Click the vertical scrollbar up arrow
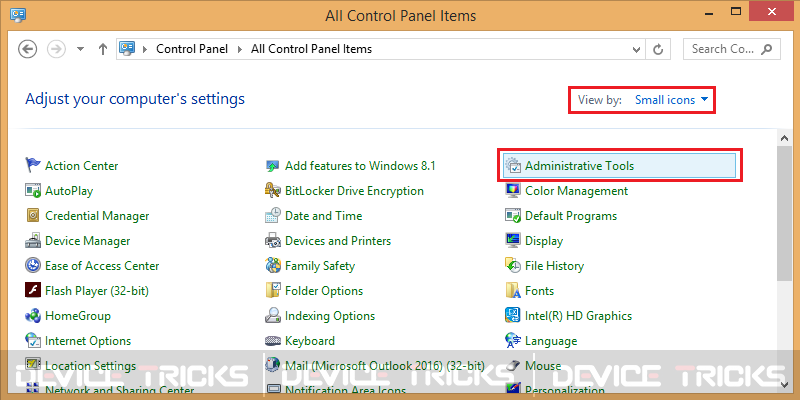800x400 pixels. click(784, 138)
